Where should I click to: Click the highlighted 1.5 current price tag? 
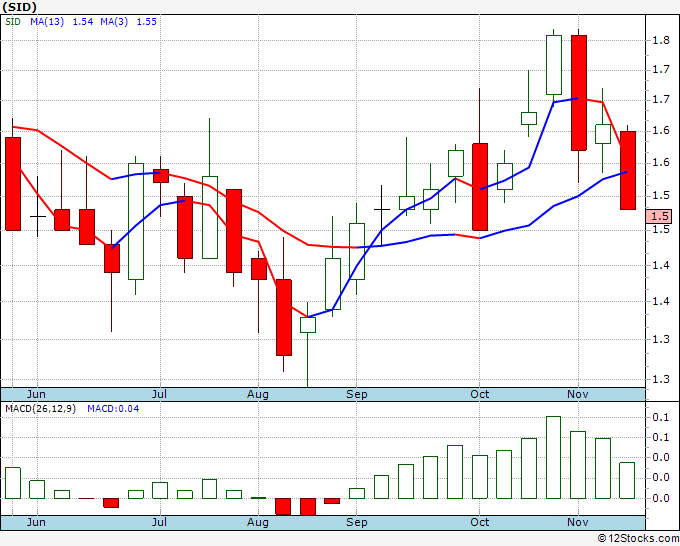(659, 216)
